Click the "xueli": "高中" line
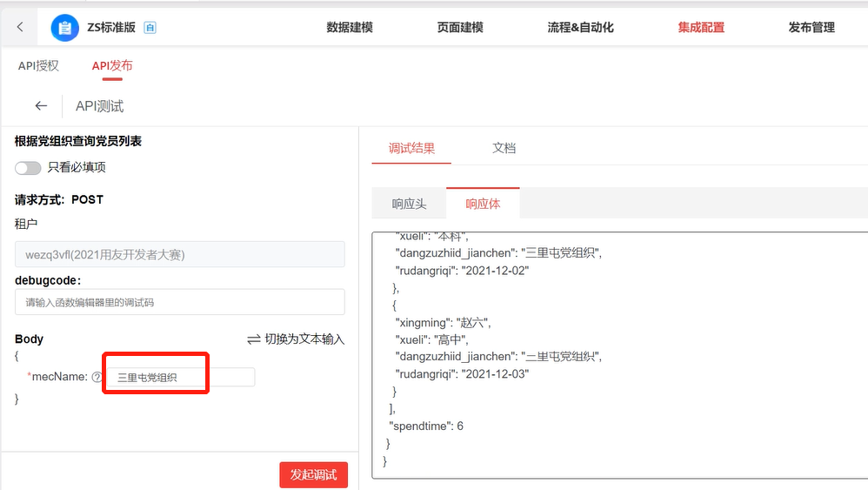 click(x=431, y=339)
